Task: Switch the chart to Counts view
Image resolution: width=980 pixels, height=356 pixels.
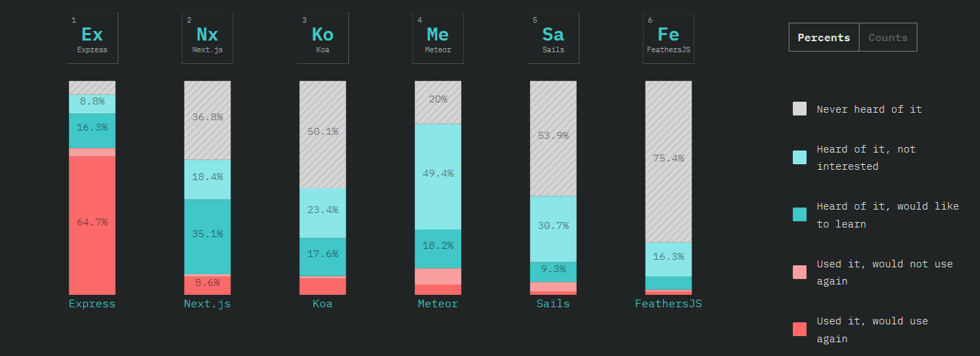Action: [888, 38]
